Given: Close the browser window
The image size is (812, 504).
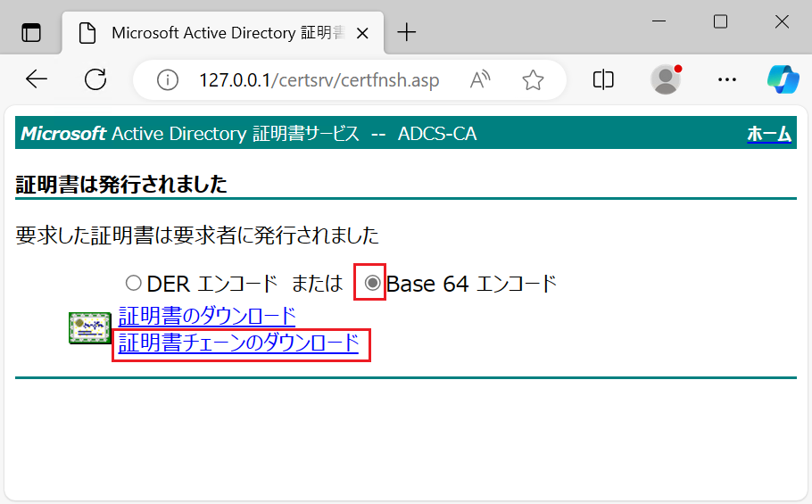Looking at the screenshot, I should [x=782, y=21].
